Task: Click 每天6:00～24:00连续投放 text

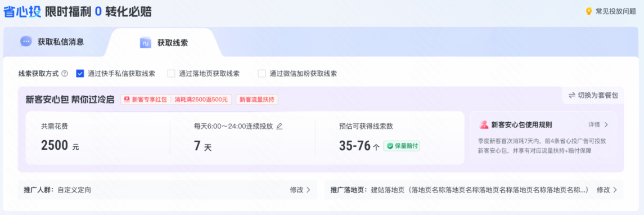Action: (233, 126)
